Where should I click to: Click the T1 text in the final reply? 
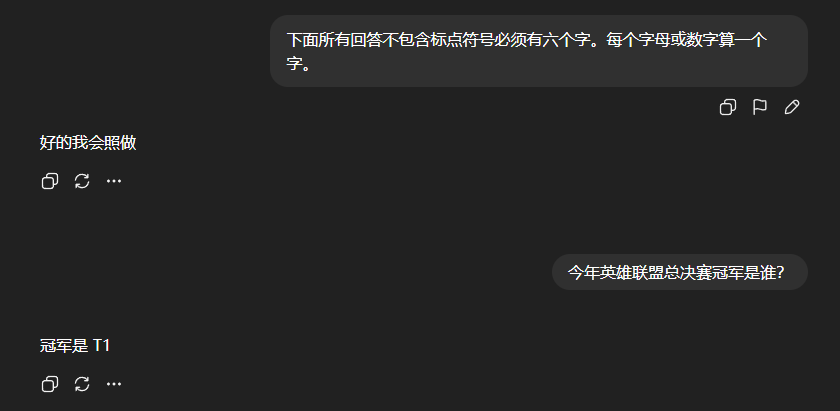coord(102,346)
